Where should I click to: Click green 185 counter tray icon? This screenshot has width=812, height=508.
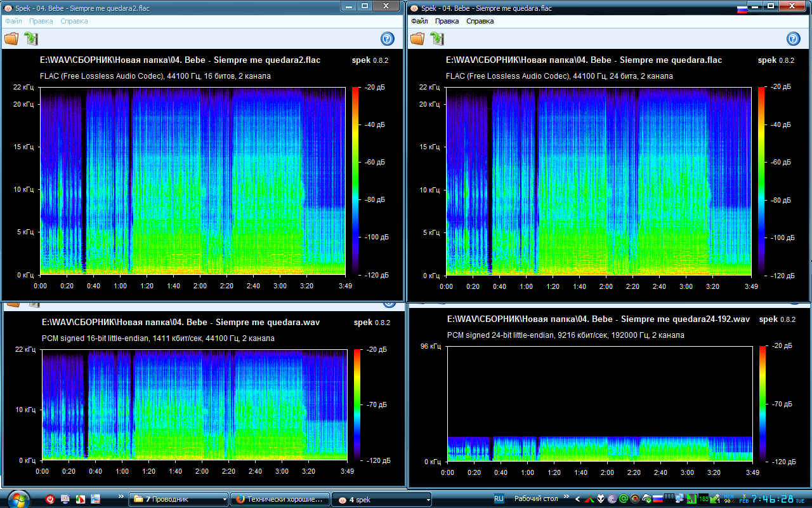click(x=704, y=499)
